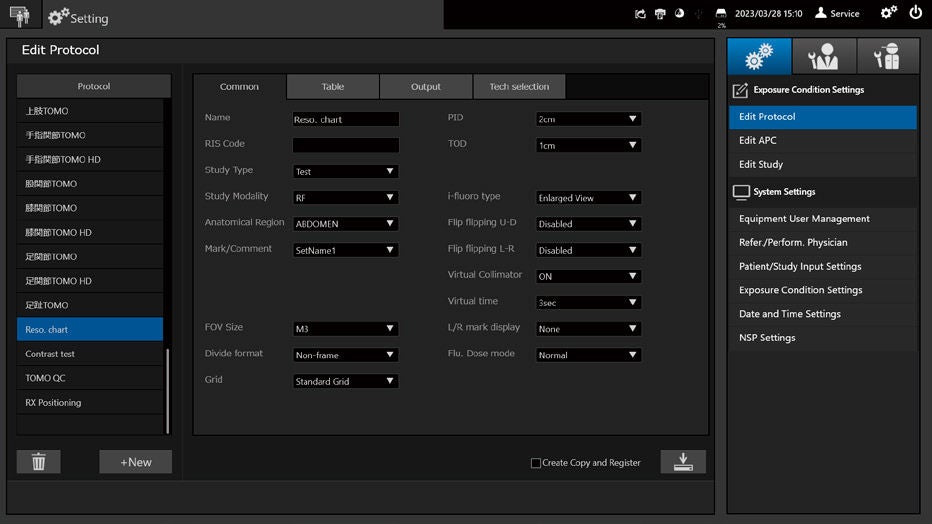Open the Divide format dropdown
The image size is (932, 524).
click(x=345, y=355)
